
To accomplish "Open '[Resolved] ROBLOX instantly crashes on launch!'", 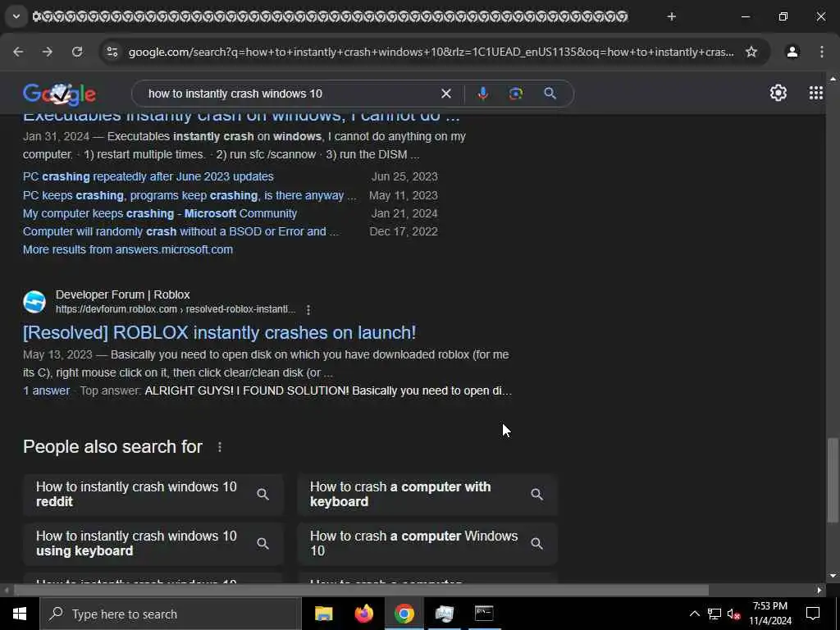I will coord(220,333).
